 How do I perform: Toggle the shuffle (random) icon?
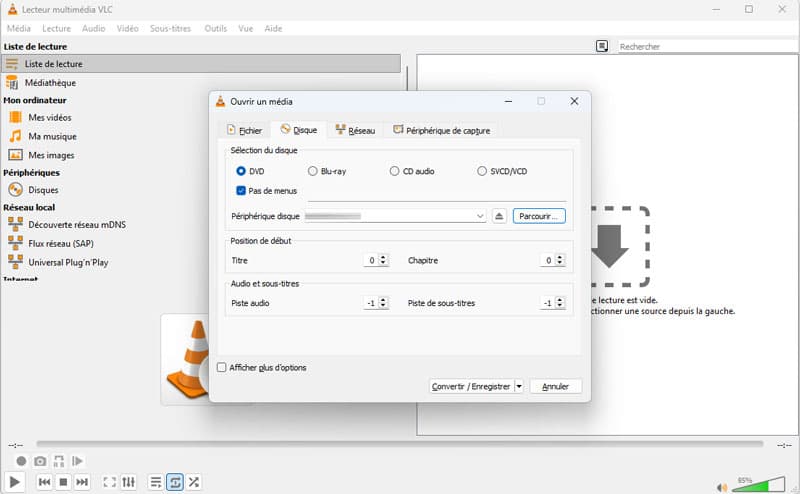tap(194, 482)
